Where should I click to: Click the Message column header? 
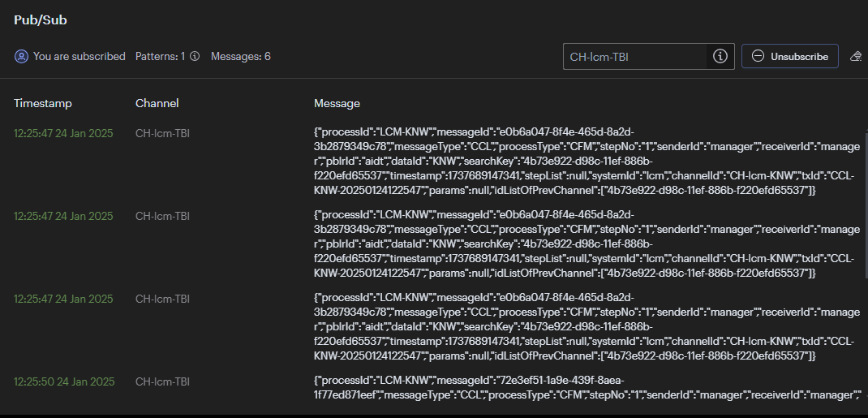(337, 104)
